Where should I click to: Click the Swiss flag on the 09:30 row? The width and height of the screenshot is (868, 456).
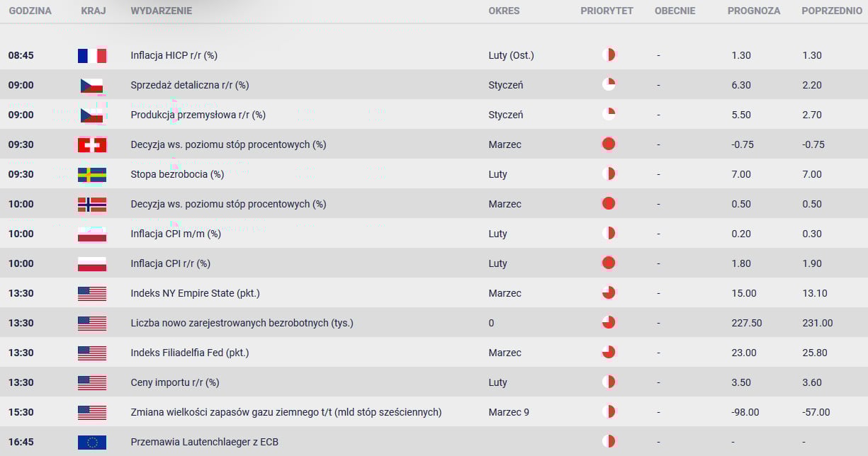[x=92, y=144]
